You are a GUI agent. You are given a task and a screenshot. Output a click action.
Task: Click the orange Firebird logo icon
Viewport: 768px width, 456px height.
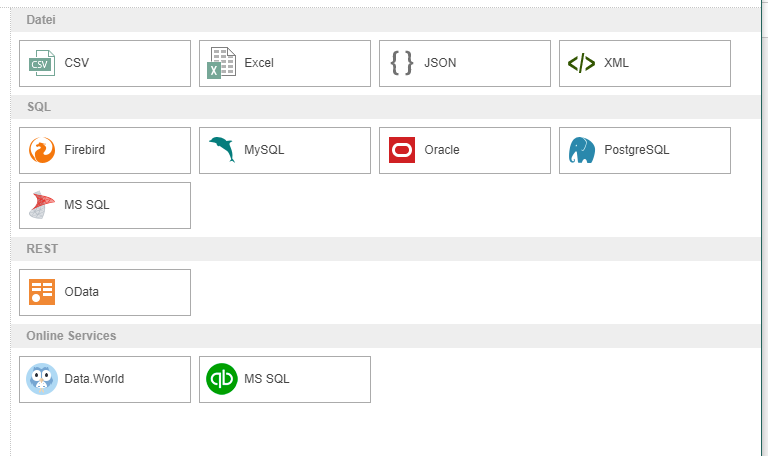point(42,150)
